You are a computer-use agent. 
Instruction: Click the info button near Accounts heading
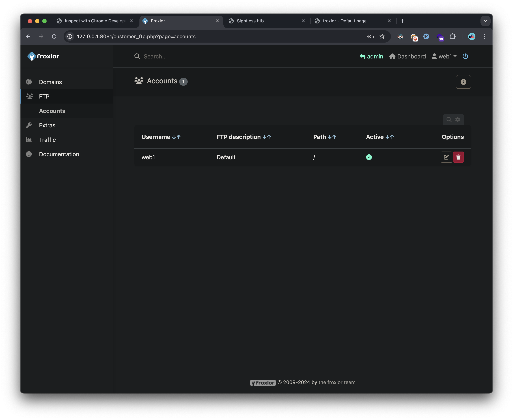click(x=463, y=82)
